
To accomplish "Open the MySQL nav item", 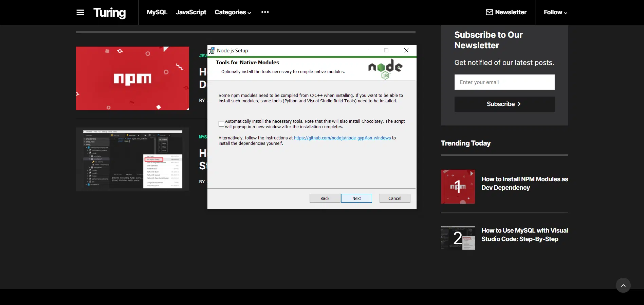I will [x=157, y=12].
